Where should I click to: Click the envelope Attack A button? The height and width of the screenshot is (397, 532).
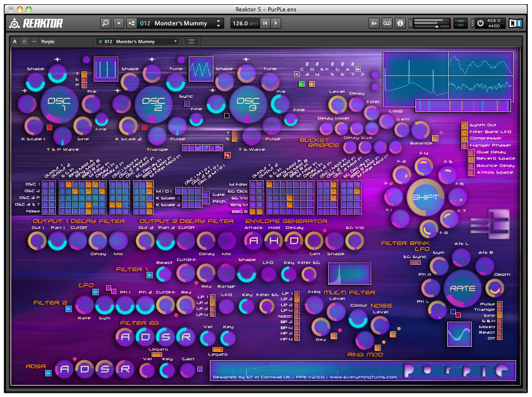(254, 241)
